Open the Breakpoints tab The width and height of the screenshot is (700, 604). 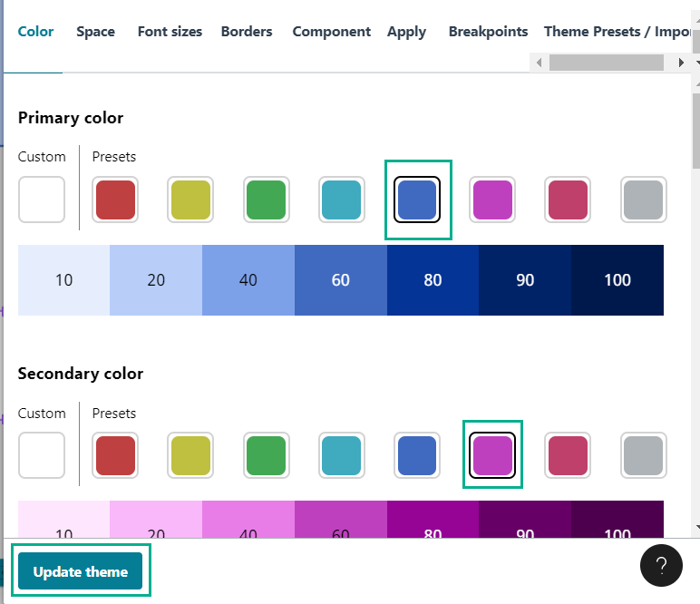click(488, 32)
